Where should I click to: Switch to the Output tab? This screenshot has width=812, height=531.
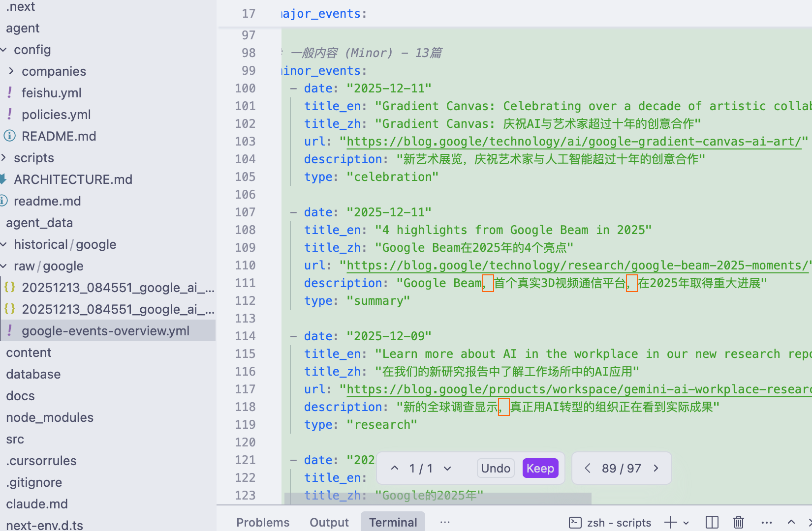329,522
